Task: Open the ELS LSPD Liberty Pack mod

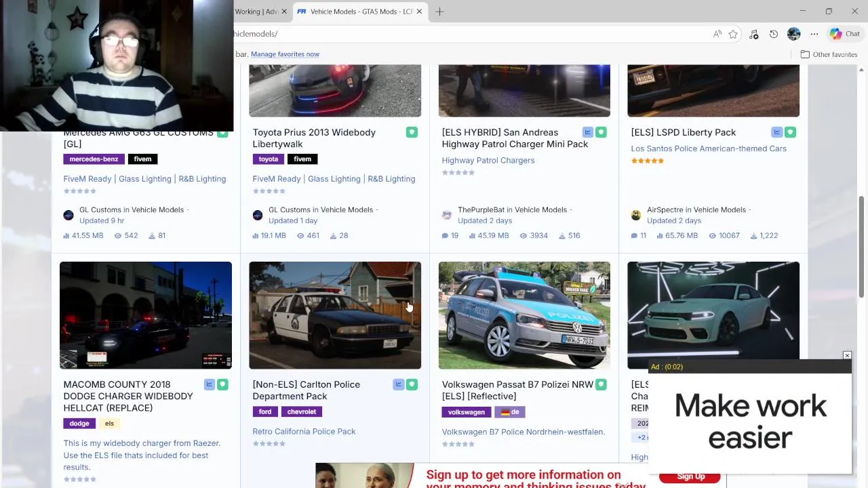Action: pyautogui.click(x=683, y=132)
